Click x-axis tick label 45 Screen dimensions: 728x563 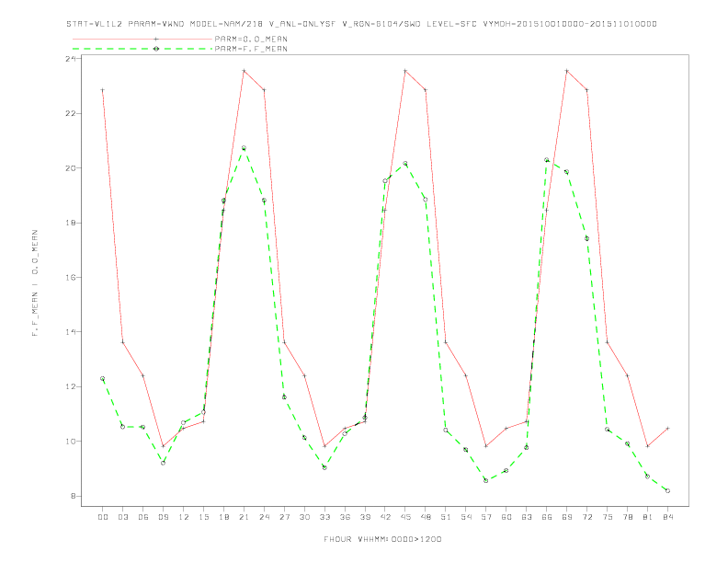(x=405, y=517)
